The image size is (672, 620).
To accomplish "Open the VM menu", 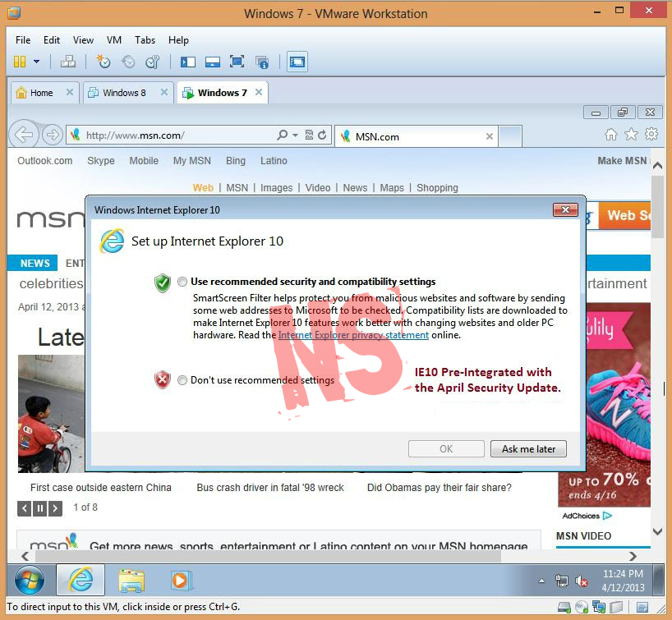I will (x=114, y=40).
